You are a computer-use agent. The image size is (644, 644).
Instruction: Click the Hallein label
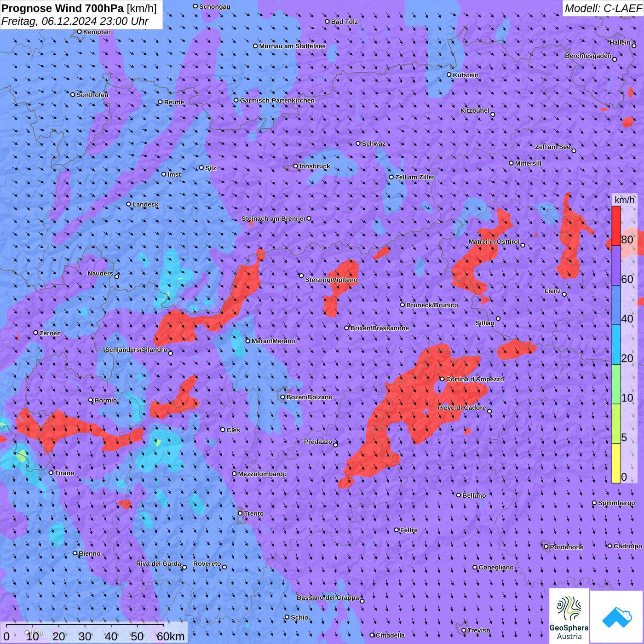(x=620, y=42)
